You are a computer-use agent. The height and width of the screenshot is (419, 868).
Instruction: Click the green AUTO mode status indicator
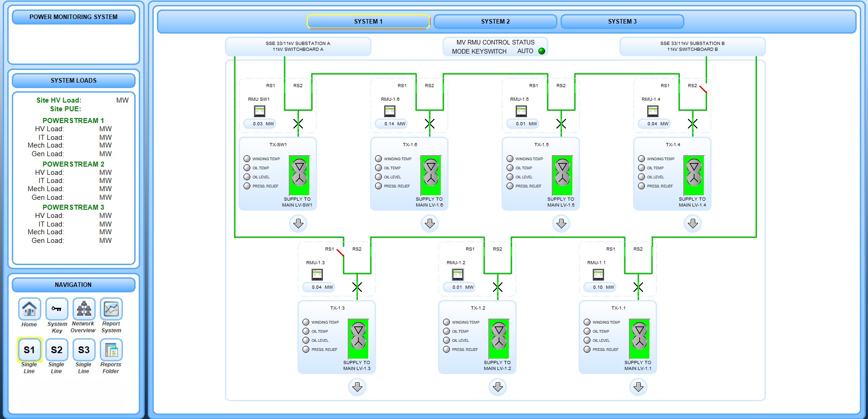tap(541, 51)
